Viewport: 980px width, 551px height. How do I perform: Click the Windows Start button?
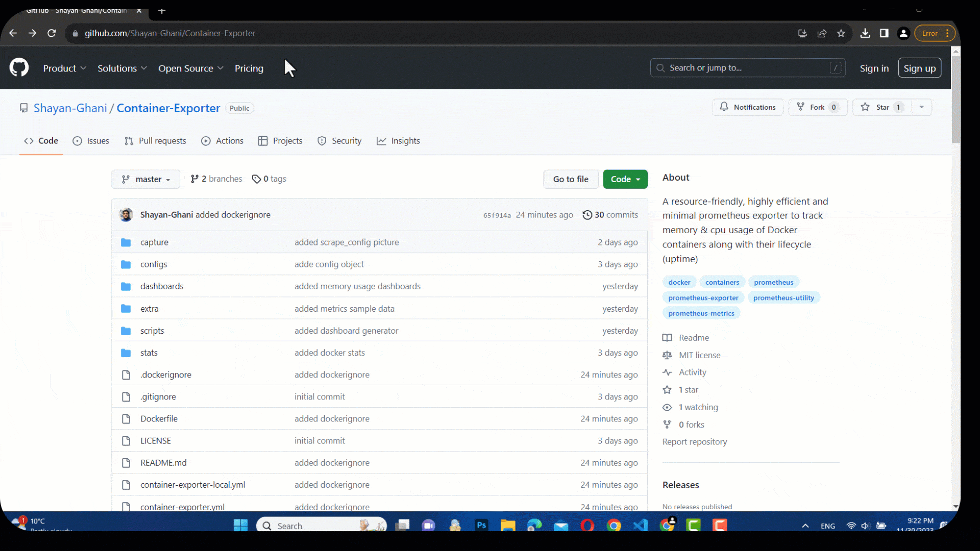pyautogui.click(x=240, y=525)
